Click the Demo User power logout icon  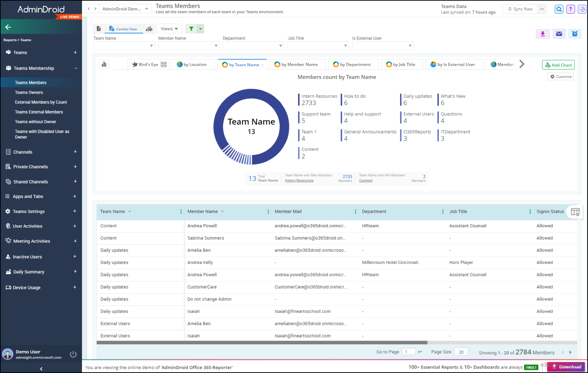coord(73,354)
